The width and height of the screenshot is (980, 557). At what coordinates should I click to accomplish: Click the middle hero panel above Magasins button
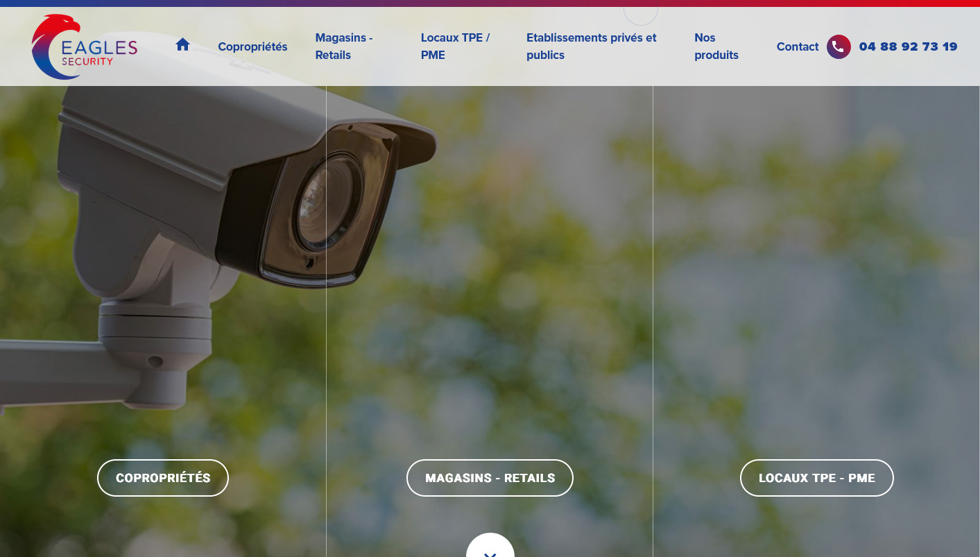point(489,277)
